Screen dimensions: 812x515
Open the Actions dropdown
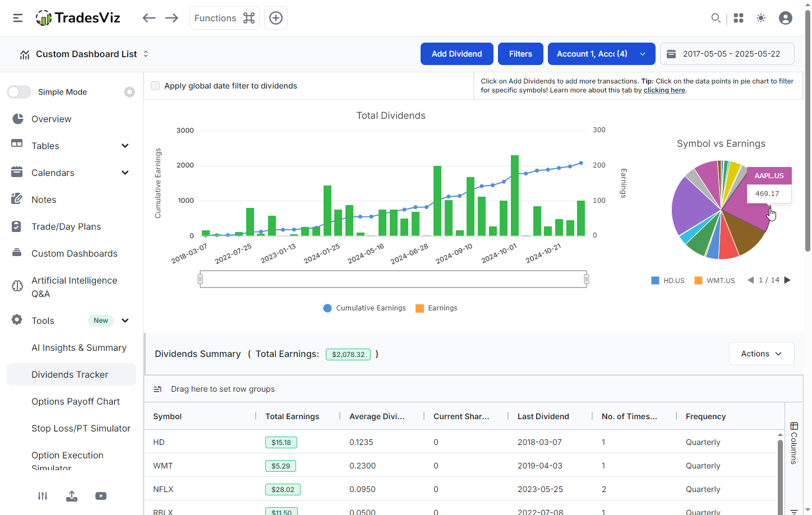(x=761, y=354)
